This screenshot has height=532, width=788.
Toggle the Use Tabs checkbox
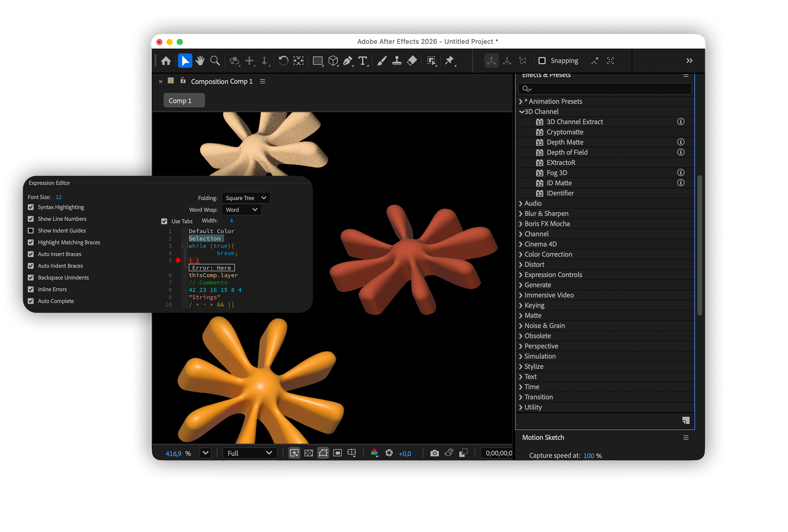(164, 221)
